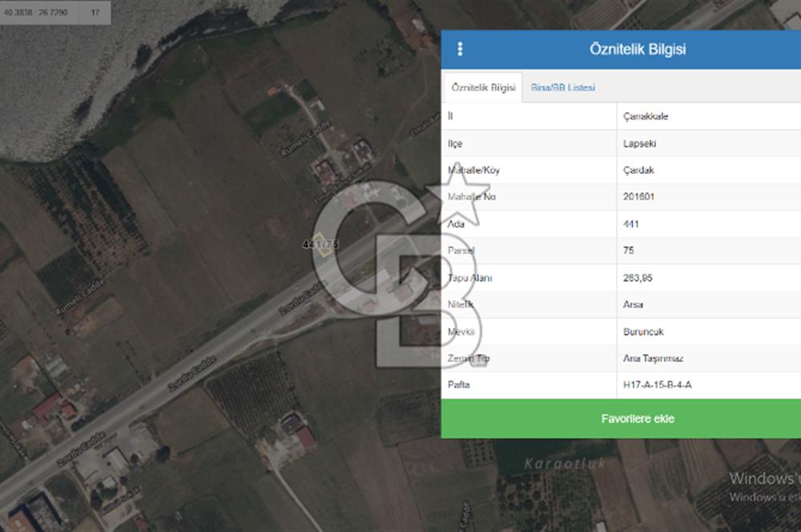This screenshot has width=801, height=532.
Task: Click the Ana Taşınmaz value cell
Action: 653,358
